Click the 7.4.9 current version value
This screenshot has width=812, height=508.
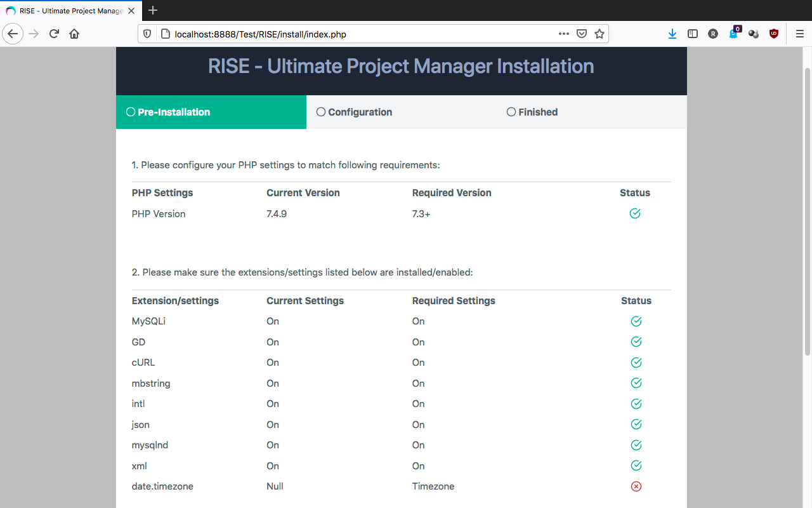277,214
